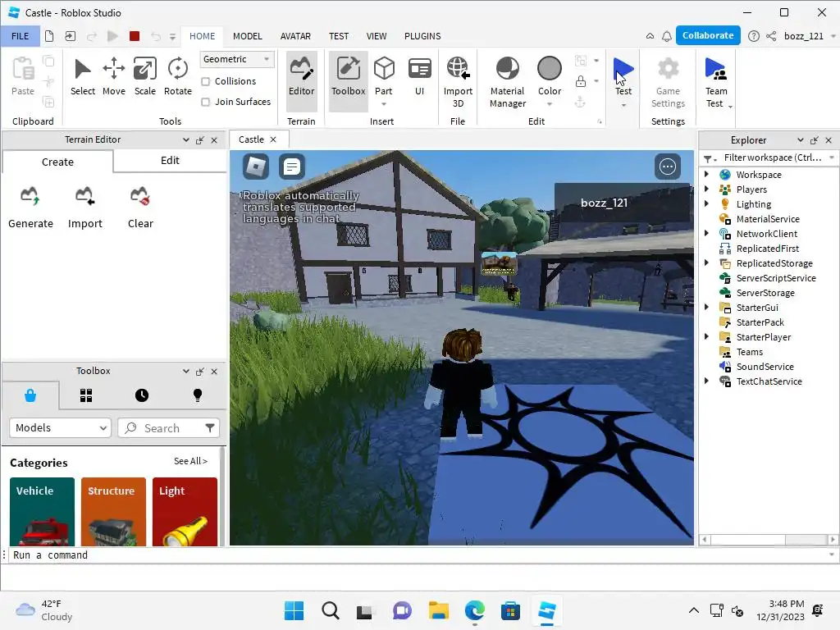This screenshot has height=630, width=840.
Task: Open Windows Start menu
Action: (294, 610)
